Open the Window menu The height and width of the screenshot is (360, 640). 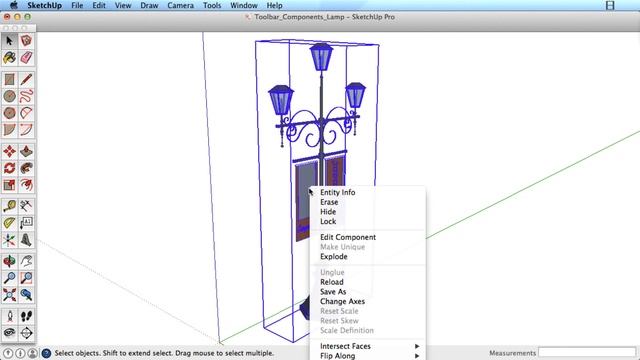(244, 5)
